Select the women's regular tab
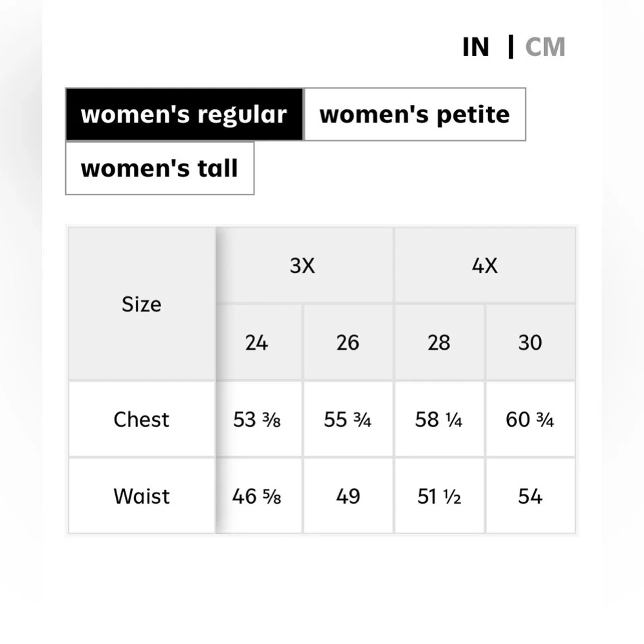Screen dimensions: 644x644 (184, 114)
